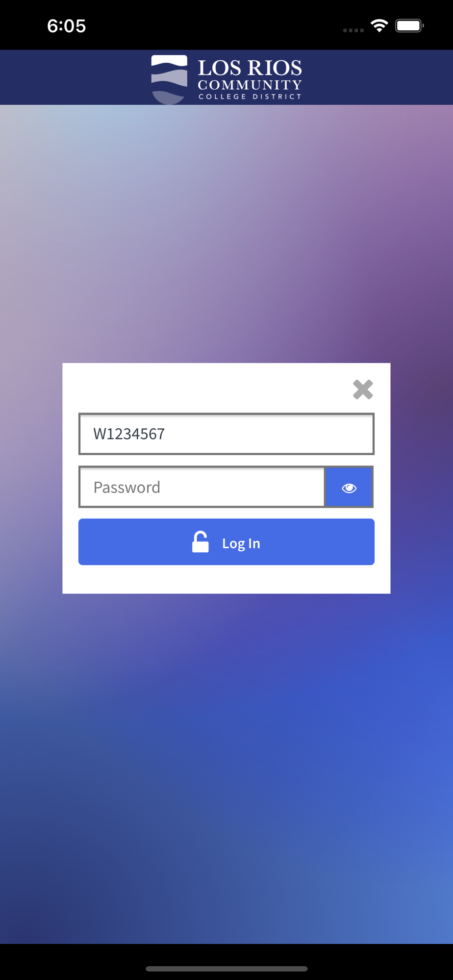Click the empty navy header area left of logo

pos(74,77)
